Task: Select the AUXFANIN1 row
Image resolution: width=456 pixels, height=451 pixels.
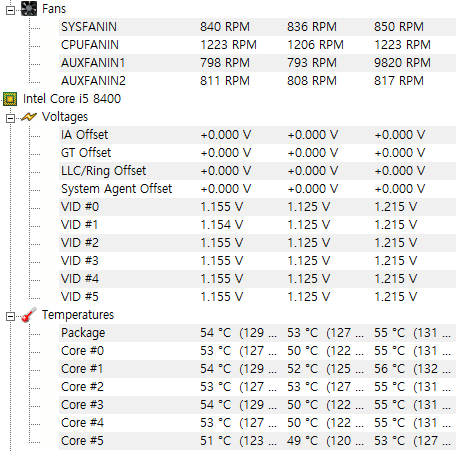Action: (257, 63)
